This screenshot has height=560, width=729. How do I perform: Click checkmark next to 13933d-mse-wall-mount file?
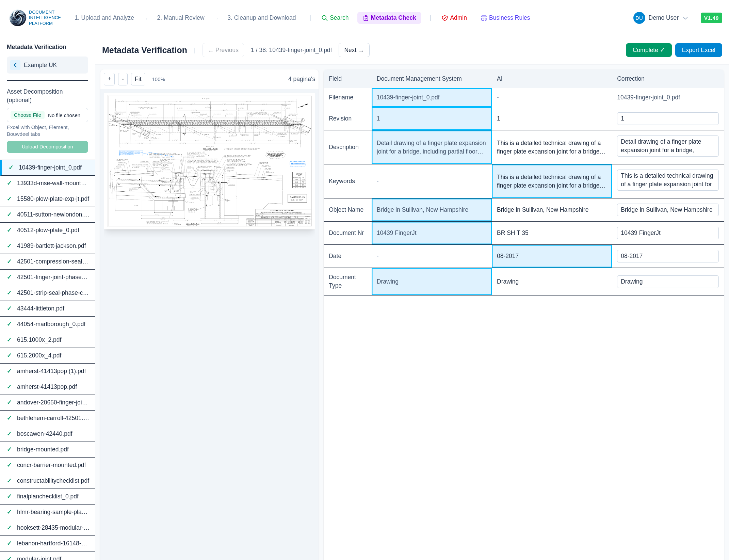pyautogui.click(x=10, y=183)
